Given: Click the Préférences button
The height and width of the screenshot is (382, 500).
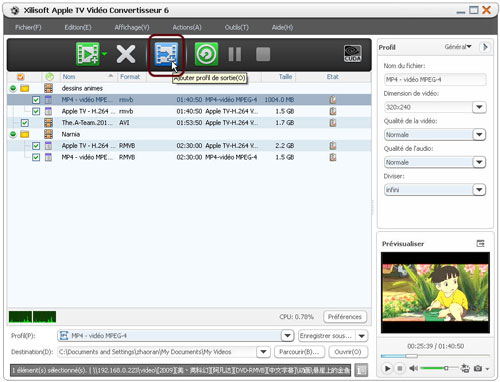Looking at the screenshot, I should pyautogui.click(x=345, y=317).
